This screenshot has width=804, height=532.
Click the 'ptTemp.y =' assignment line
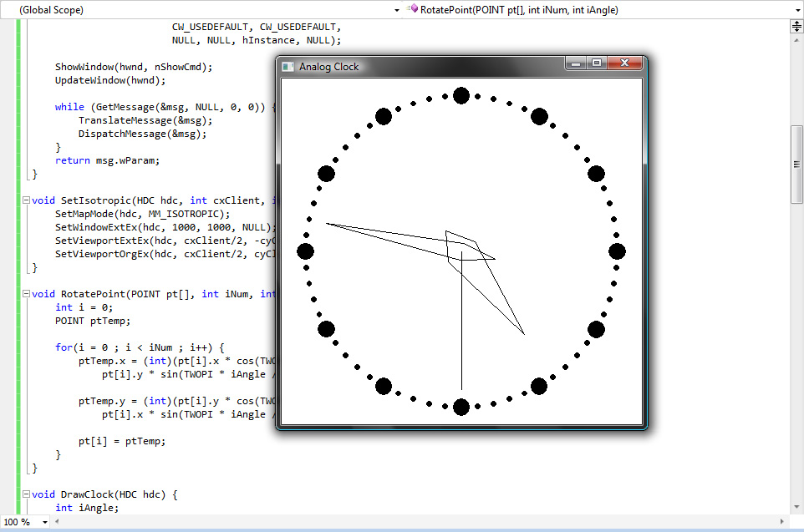[x=177, y=401]
